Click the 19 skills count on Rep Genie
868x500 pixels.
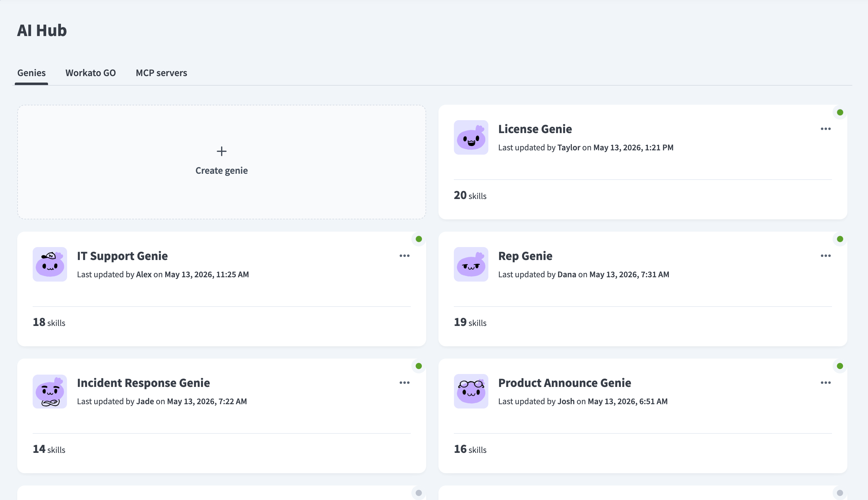pos(470,323)
